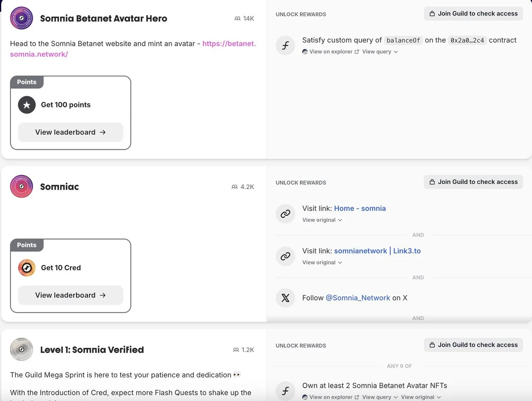Click View on explorer under balanceOf query
The height and width of the screenshot is (401, 532).
pos(331,52)
